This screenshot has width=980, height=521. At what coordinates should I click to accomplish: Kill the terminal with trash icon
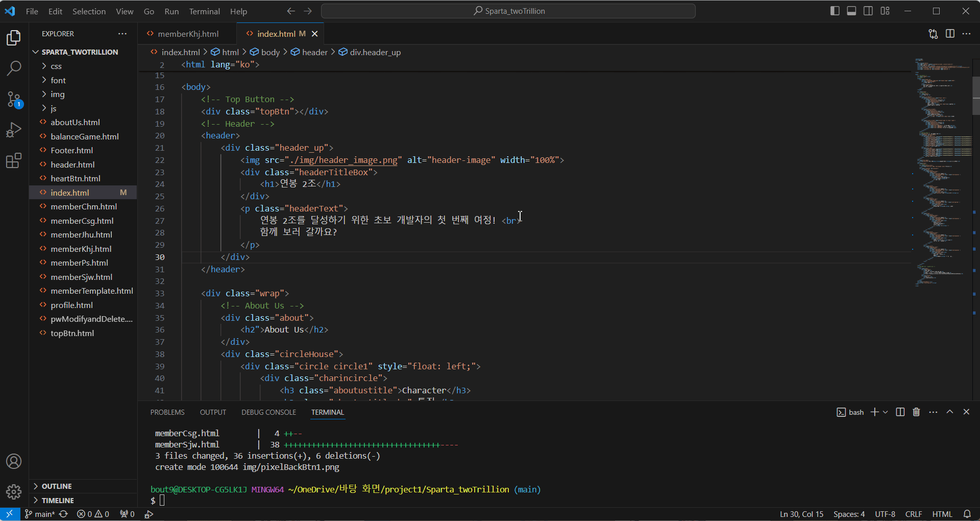(917, 412)
